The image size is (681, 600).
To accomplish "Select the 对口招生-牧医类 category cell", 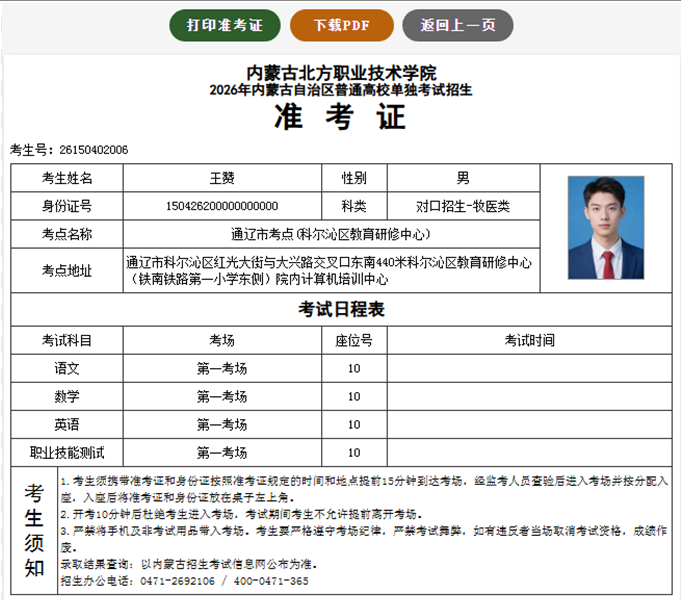I will (462, 206).
